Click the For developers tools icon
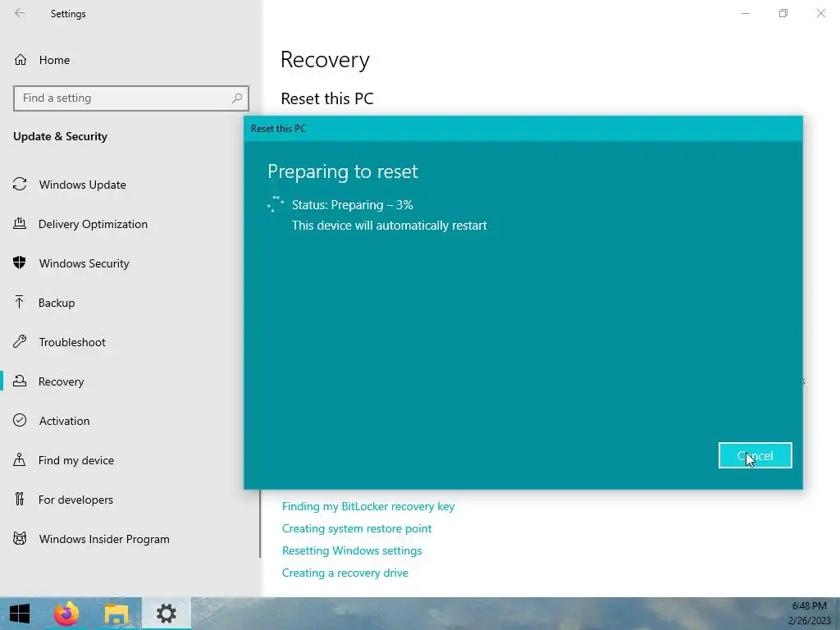This screenshot has height=630, width=840. click(20, 500)
